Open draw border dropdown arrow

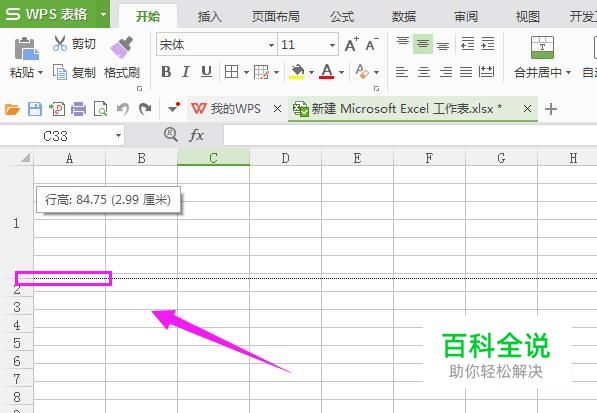[276, 72]
